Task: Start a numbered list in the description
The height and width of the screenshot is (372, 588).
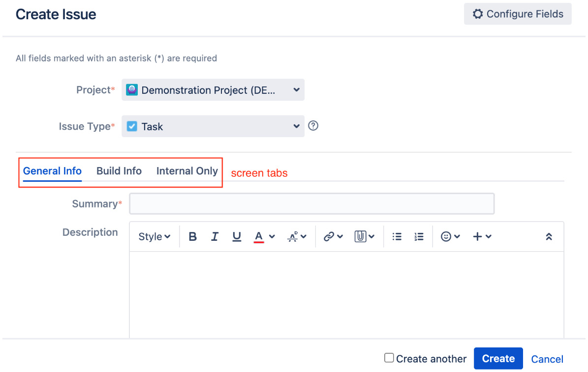Action: coord(419,236)
